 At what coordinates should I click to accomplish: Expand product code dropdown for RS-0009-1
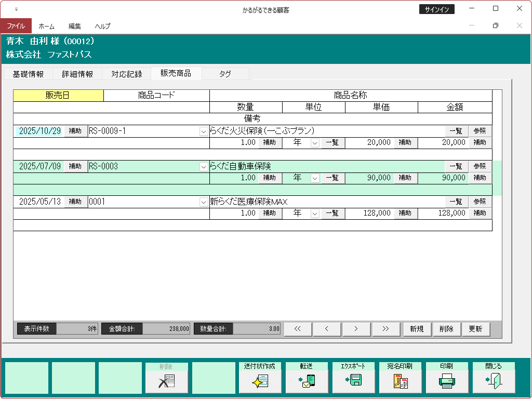204,131
